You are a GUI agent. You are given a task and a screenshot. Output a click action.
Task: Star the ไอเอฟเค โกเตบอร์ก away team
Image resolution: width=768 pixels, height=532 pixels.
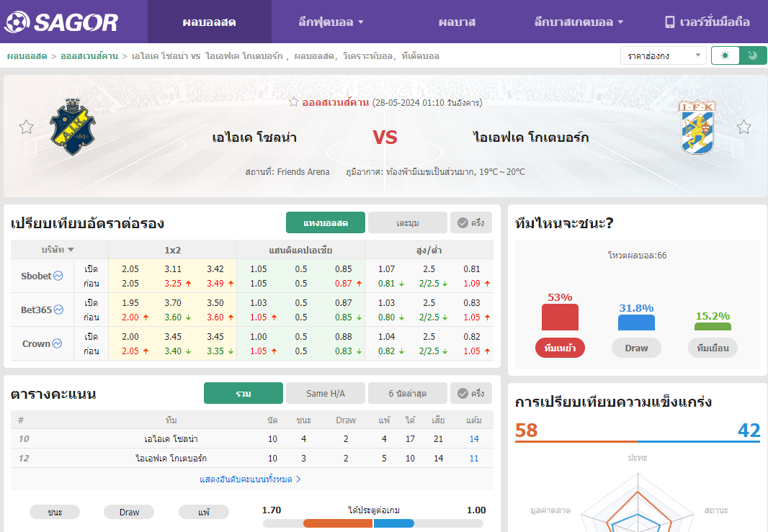click(x=744, y=127)
